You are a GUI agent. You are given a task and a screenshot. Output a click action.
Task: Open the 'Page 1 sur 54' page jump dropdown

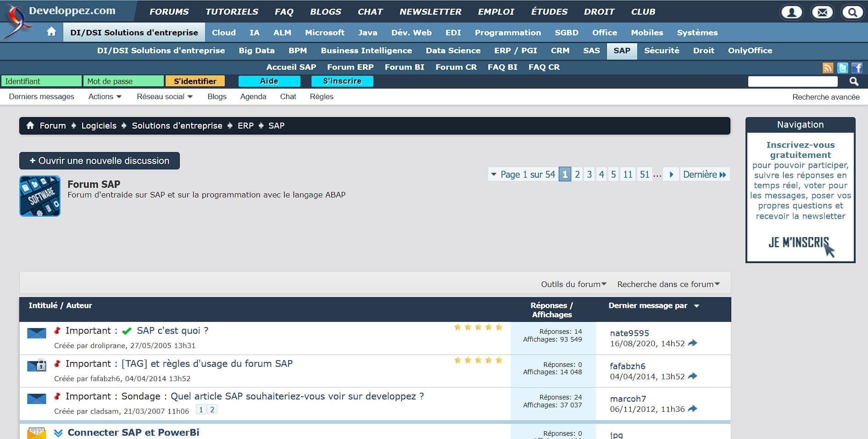523,174
